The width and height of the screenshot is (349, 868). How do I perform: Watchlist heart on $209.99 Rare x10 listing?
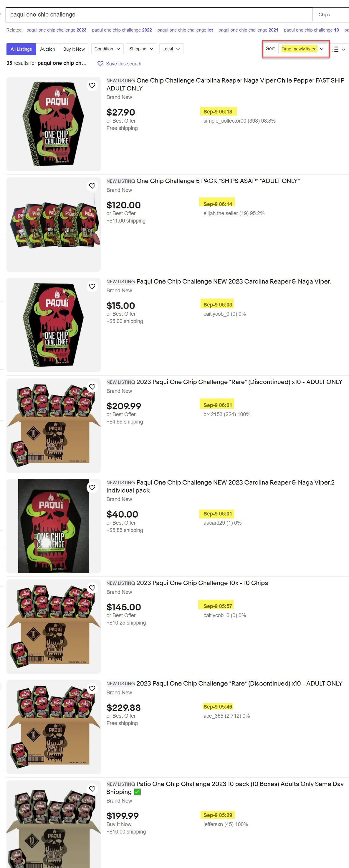92,387
